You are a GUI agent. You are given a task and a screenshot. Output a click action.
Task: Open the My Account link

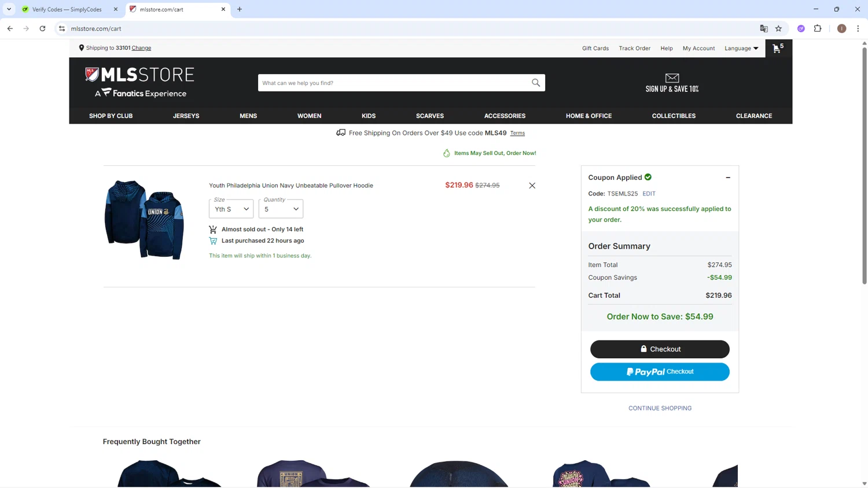pyautogui.click(x=698, y=49)
